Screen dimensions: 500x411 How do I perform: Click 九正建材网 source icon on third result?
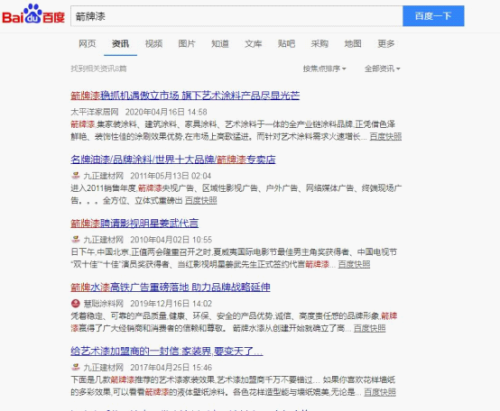76,239
